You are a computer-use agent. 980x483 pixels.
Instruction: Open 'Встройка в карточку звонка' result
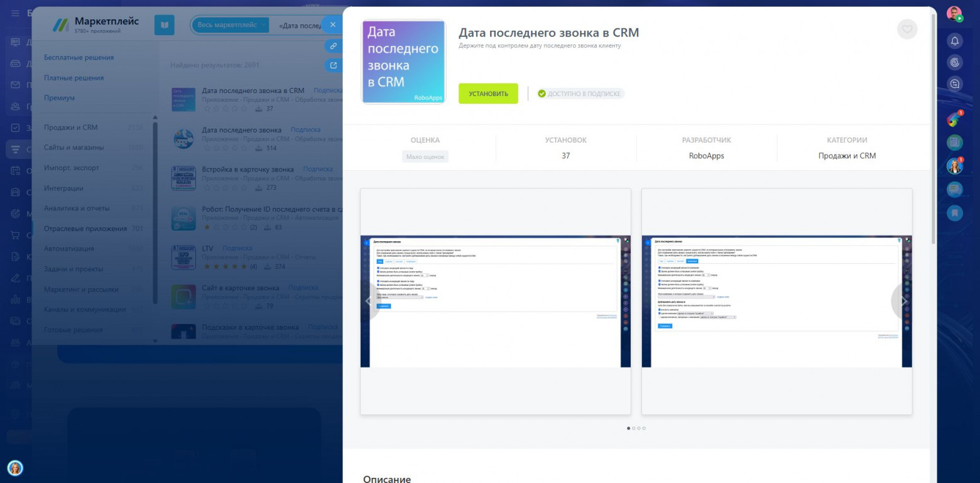[x=248, y=169]
